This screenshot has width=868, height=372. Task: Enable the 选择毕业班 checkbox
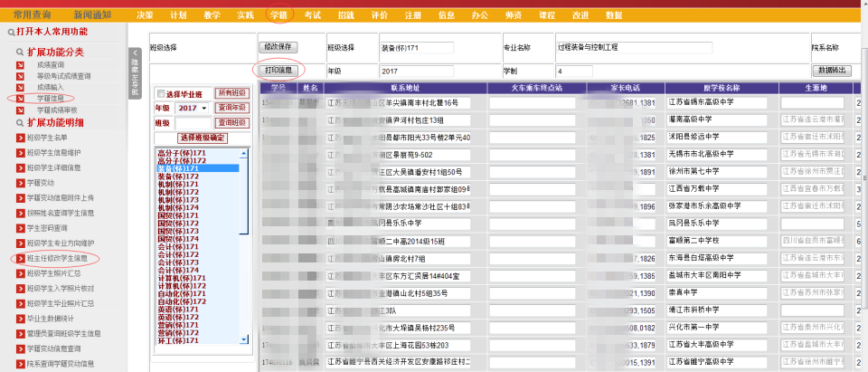161,93
